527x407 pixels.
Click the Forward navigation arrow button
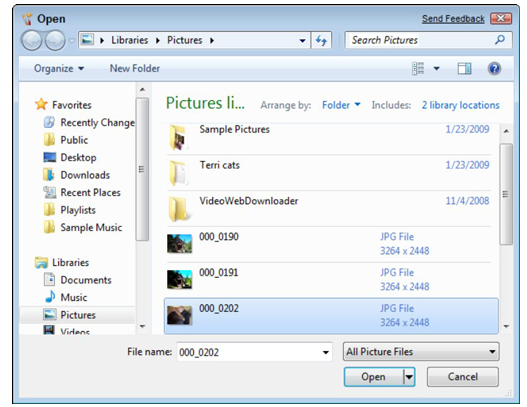coord(55,41)
